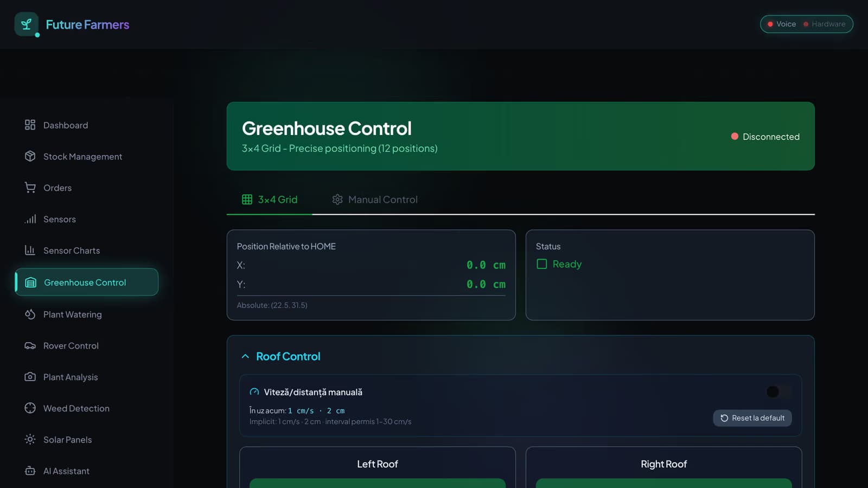The width and height of the screenshot is (868, 488).
Task: Click the Roof Control heading text
Action: 288,356
